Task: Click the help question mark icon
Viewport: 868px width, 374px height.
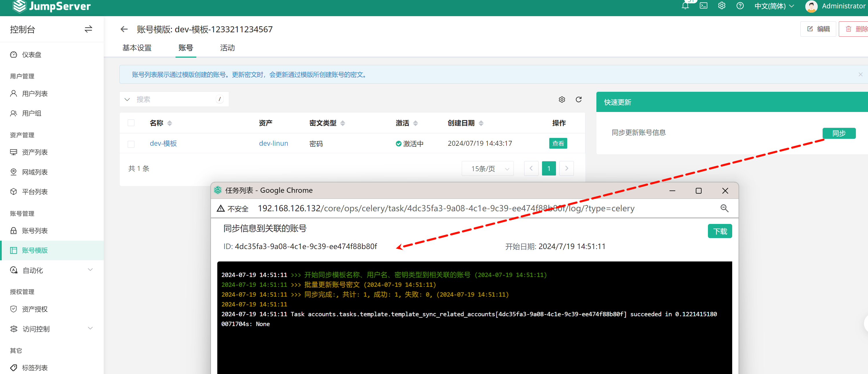Action: [x=740, y=6]
